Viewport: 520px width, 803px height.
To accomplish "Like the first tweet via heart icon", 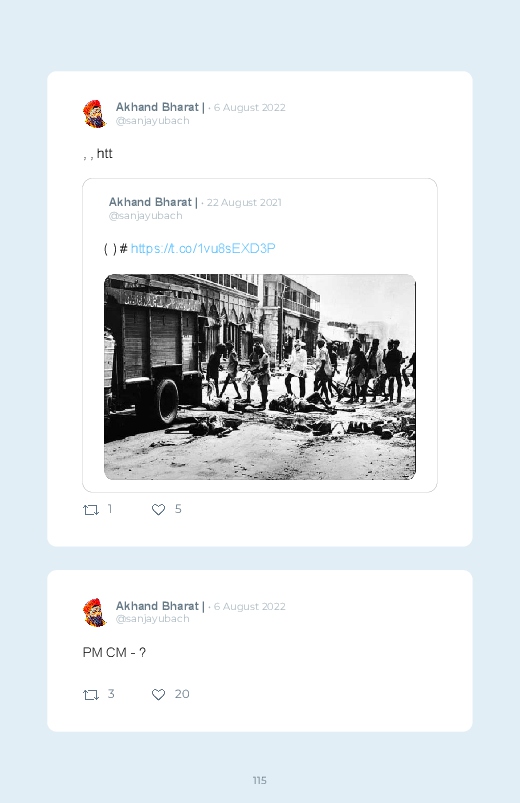I will [158, 510].
